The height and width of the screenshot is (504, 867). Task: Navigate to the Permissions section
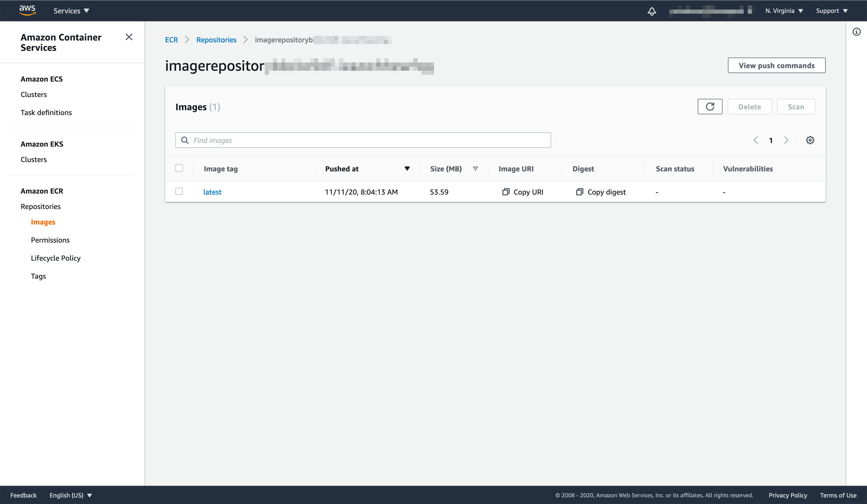(x=50, y=240)
